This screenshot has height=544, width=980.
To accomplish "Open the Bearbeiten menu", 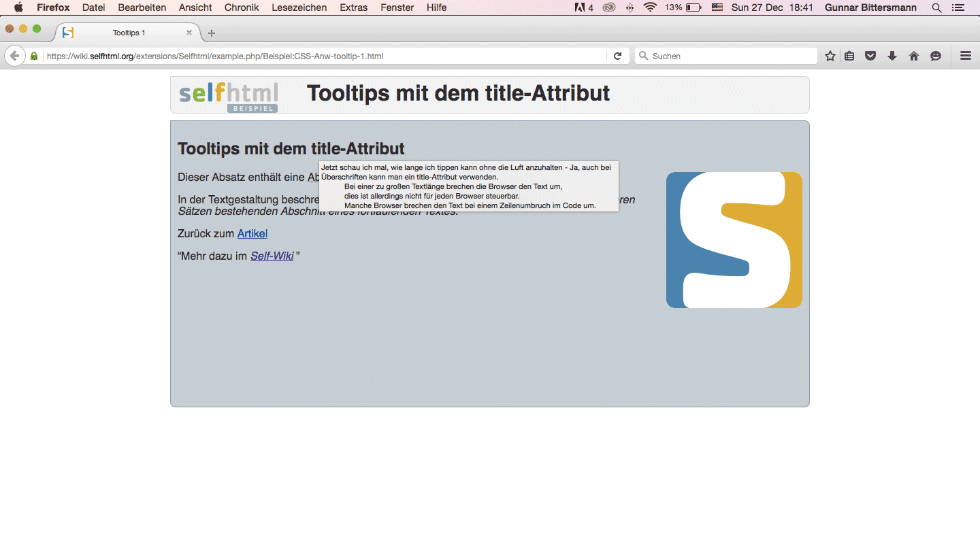I will coord(142,7).
